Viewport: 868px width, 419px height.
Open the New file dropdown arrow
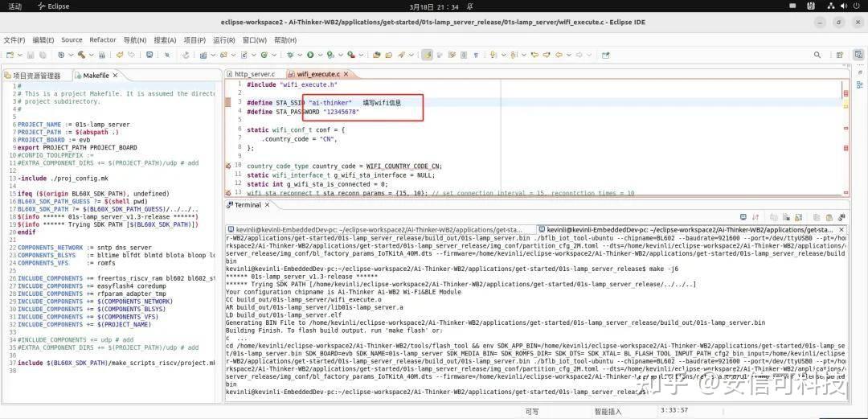coord(20,55)
